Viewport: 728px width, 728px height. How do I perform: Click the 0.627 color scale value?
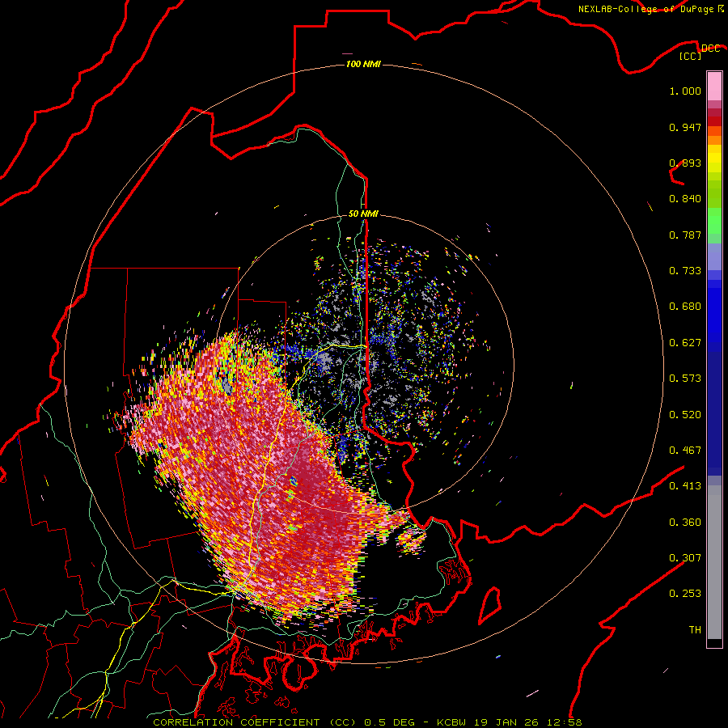click(x=685, y=343)
